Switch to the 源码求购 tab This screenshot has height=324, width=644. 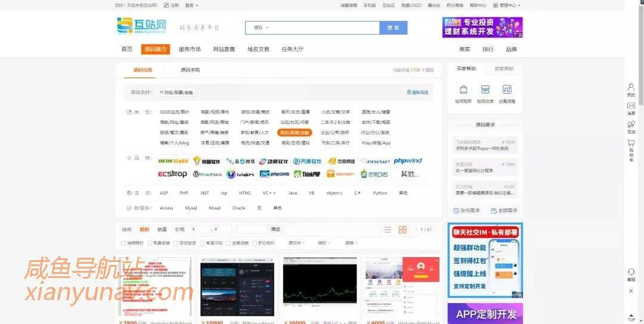click(190, 70)
